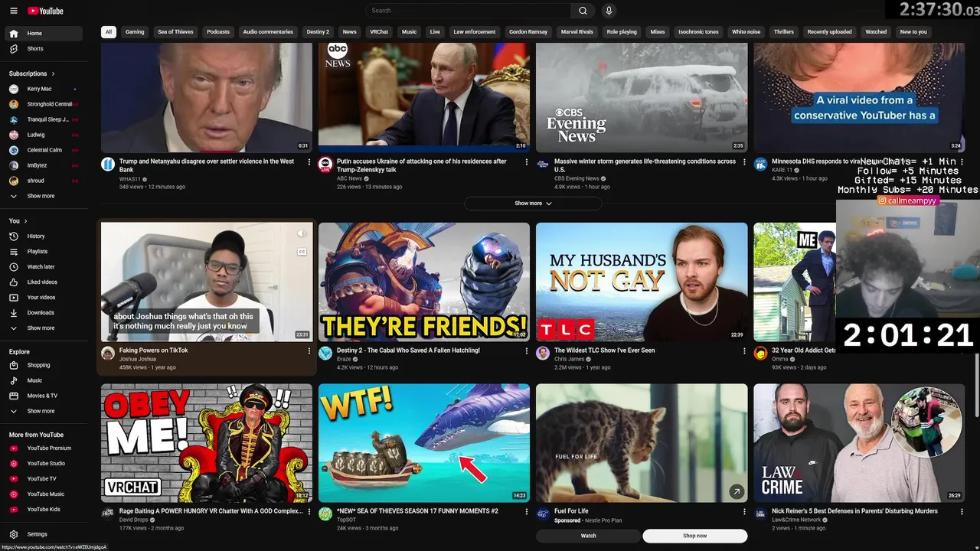Open options menu for Wildest TLC Show video
980x551 pixels.
(x=744, y=351)
